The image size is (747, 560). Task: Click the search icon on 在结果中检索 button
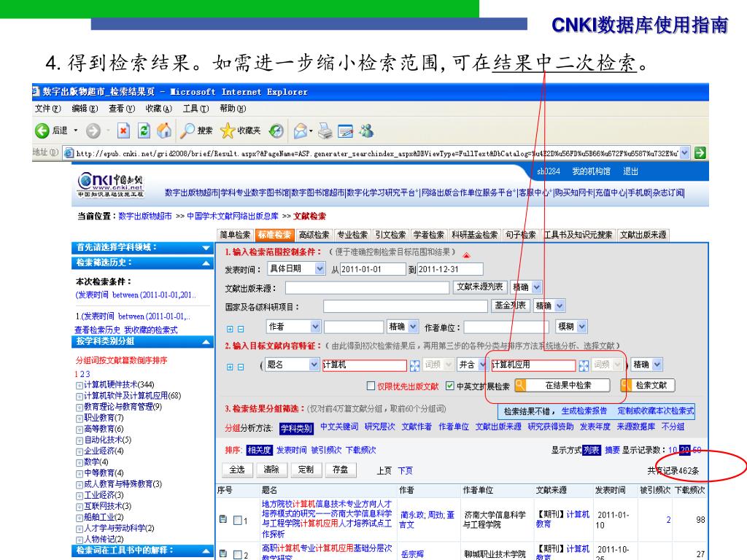pyautogui.click(x=521, y=385)
